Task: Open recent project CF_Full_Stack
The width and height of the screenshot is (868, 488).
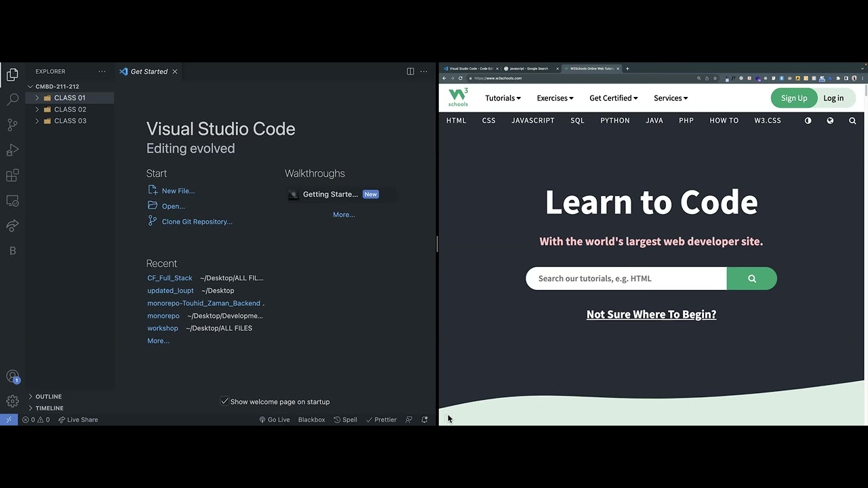Action: pyautogui.click(x=170, y=278)
